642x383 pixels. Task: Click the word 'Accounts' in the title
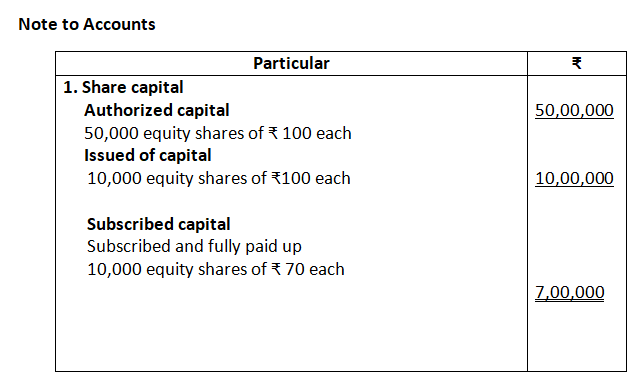click(x=119, y=24)
